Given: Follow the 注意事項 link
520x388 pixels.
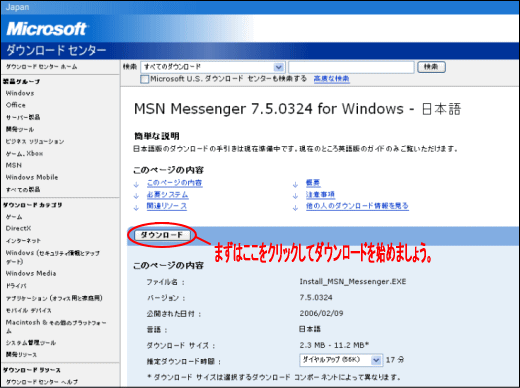Looking at the screenshot, I should coord(320,194).
